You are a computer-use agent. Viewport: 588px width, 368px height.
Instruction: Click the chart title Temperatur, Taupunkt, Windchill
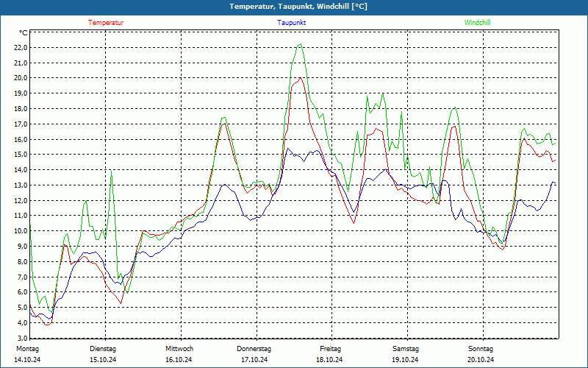[298, 7]
